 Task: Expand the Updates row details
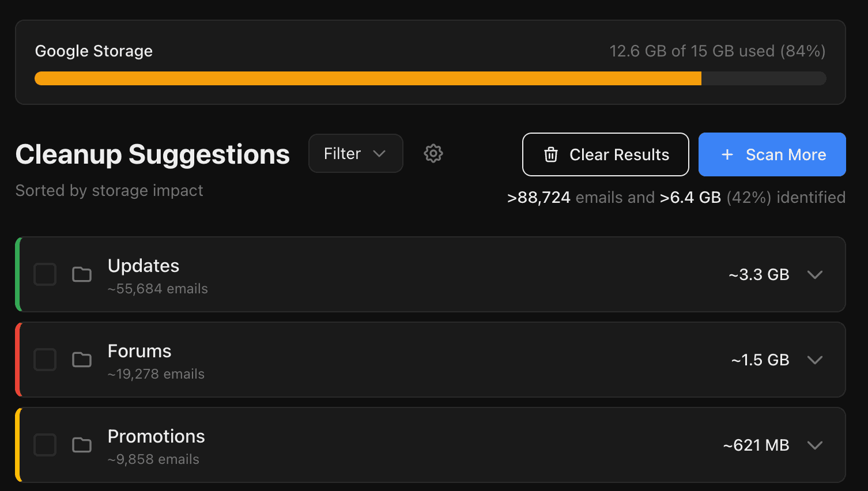[815, 275]
